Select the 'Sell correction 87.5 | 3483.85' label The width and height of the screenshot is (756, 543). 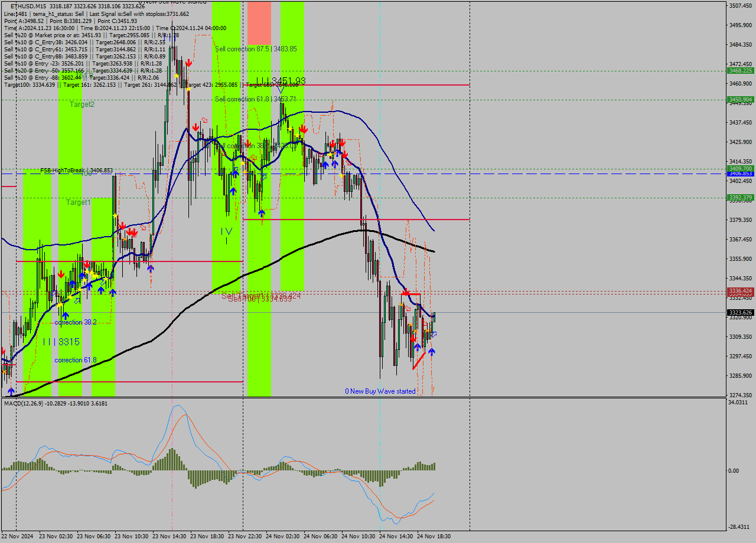tap(257, 49)
